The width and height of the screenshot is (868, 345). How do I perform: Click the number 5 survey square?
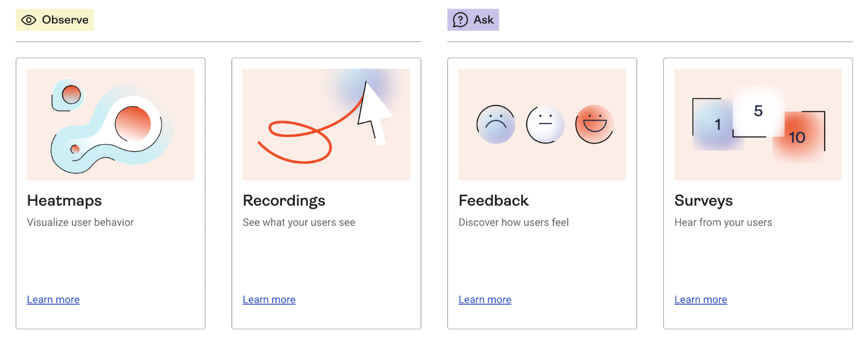[x=758, y=111]
